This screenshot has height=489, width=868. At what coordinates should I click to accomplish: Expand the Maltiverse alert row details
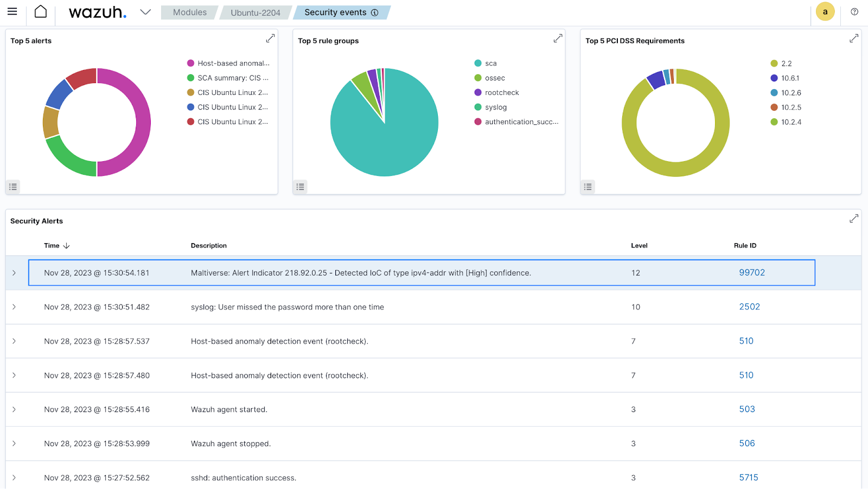click(x=14, y=273)
